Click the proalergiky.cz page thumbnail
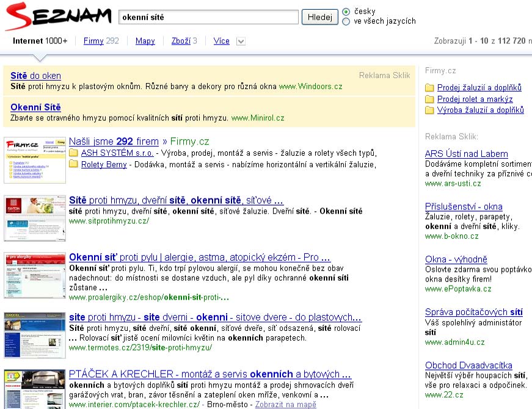 click(35, 275)
